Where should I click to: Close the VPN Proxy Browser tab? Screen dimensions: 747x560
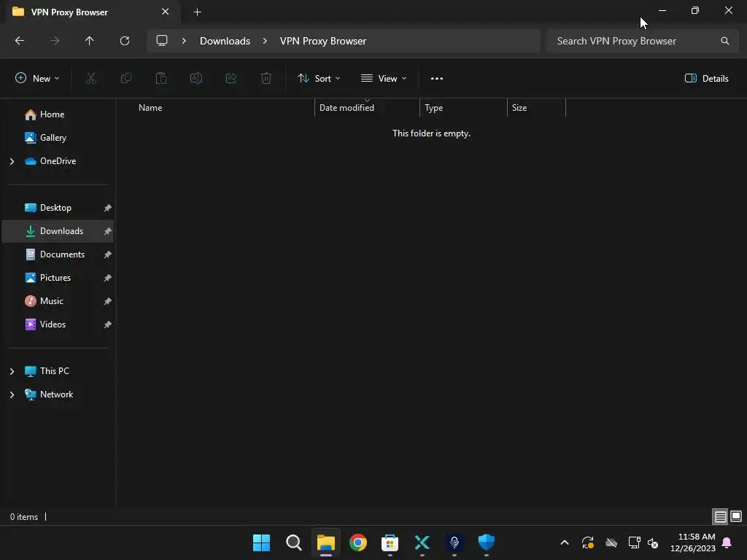tap(166, 12)
